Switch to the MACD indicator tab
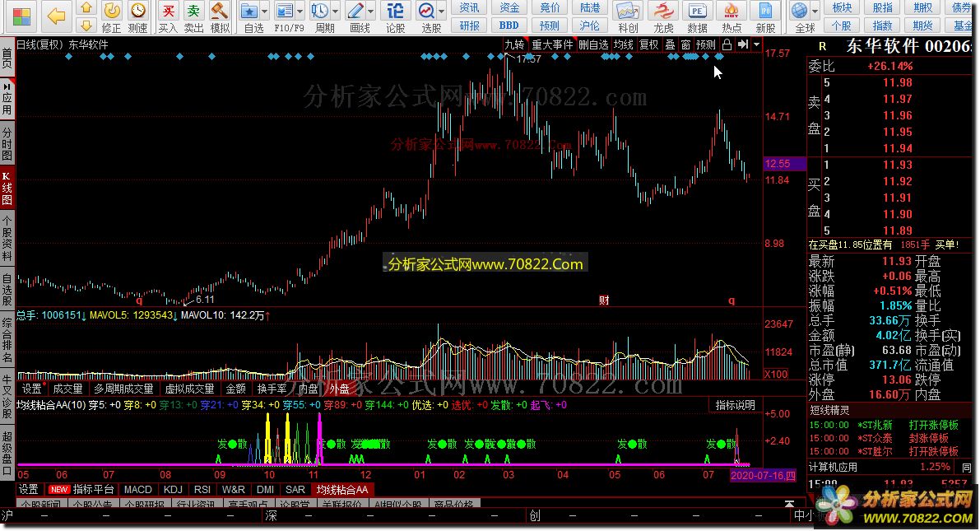Image resolution: width=980 pixels, height=531 pixels. click(137, 490)
